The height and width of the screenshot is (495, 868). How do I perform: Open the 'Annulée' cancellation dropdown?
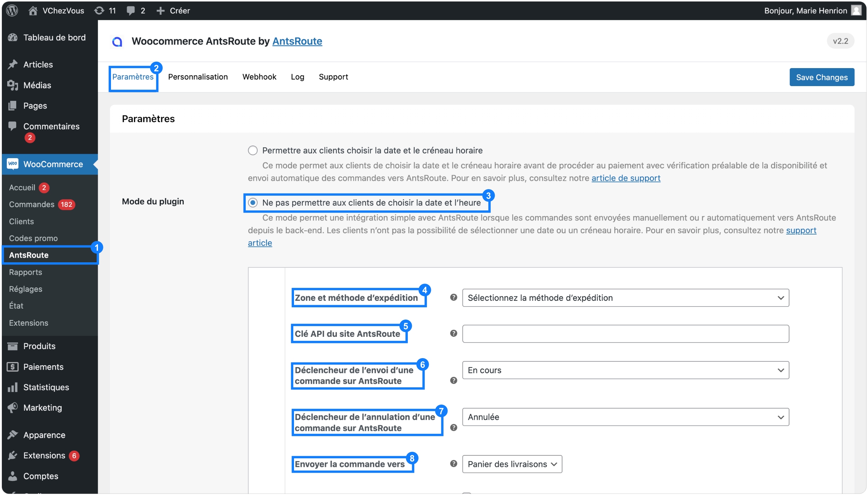tap(626, 417)
